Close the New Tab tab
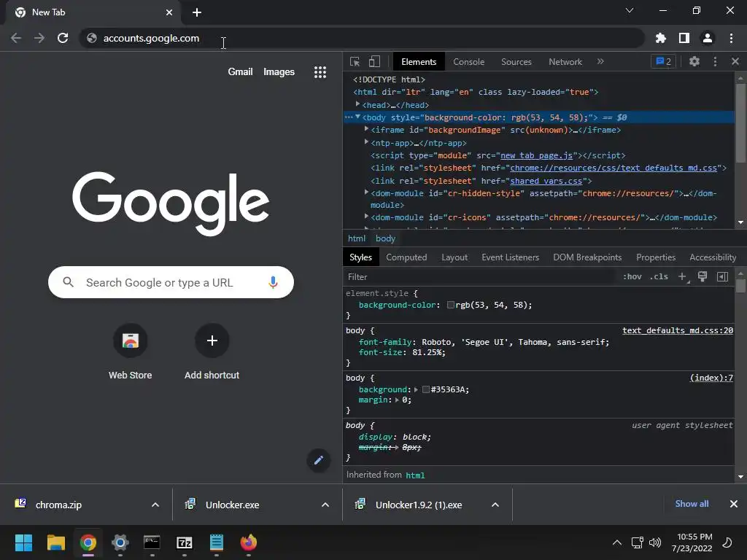 (169, 12)
